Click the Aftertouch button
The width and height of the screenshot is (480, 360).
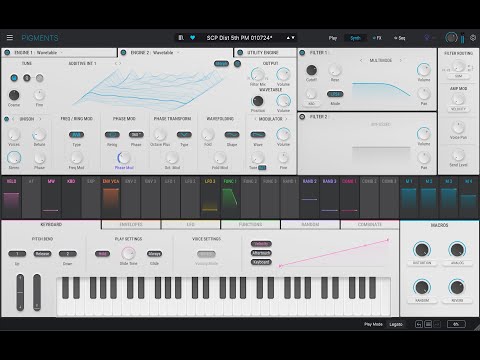tap(261, 253)
